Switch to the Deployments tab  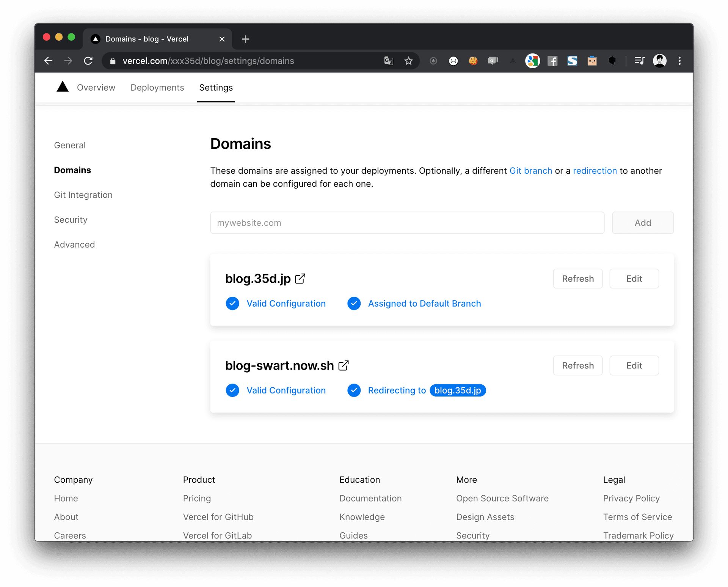(157, 88)
